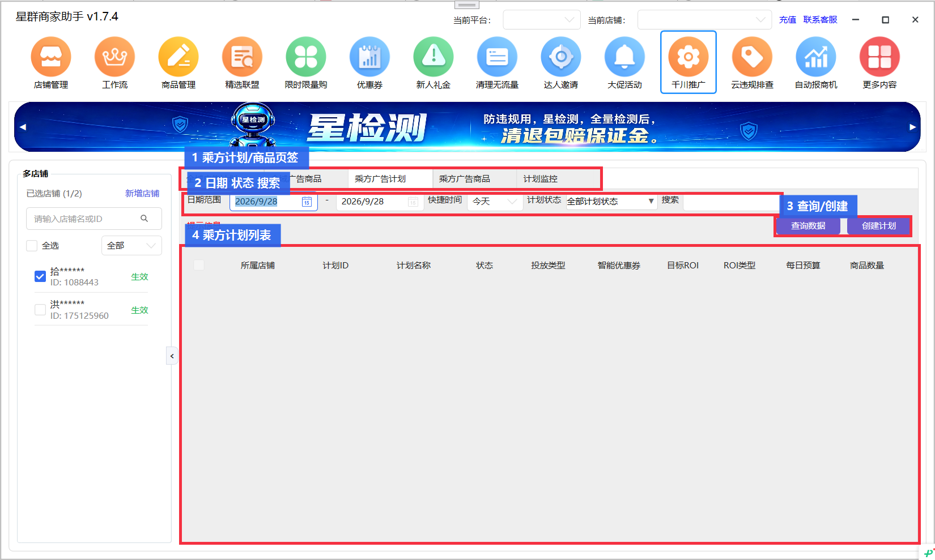
Task: Click the 每日预算 column header
Action: [803, 266]
